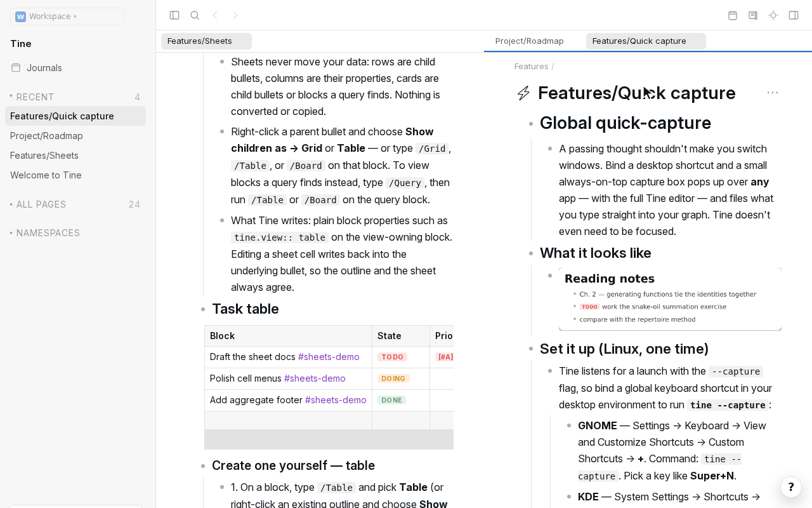
Task: Go forward with the right arrow
Action: click(x=235, y=15)
